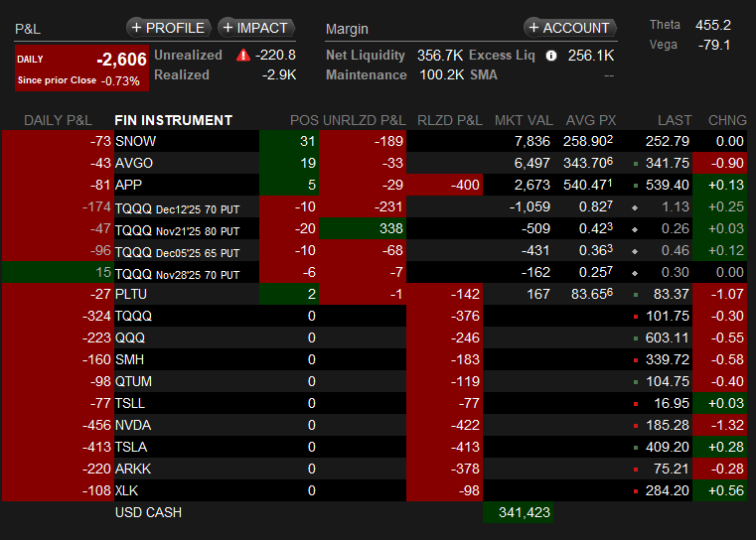This screenshot has width=756, height=540.
Task: Select the SNOW instrument row
Action: [375, 141]
